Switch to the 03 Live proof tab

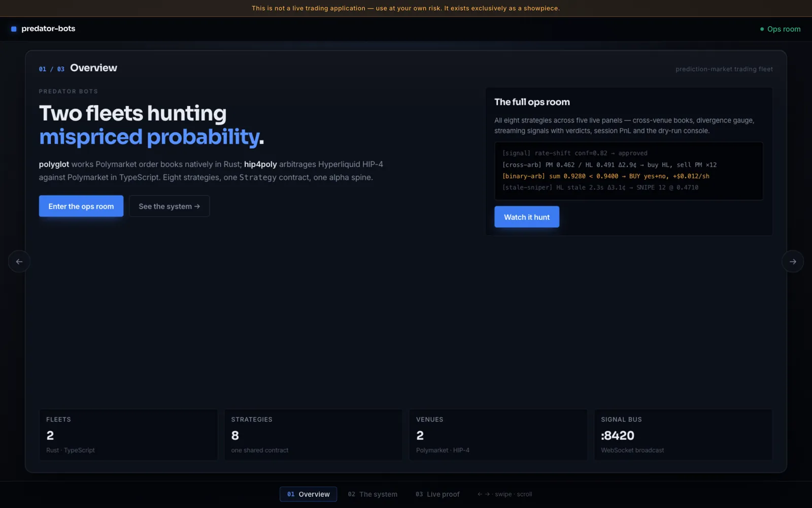click(437, 494)
